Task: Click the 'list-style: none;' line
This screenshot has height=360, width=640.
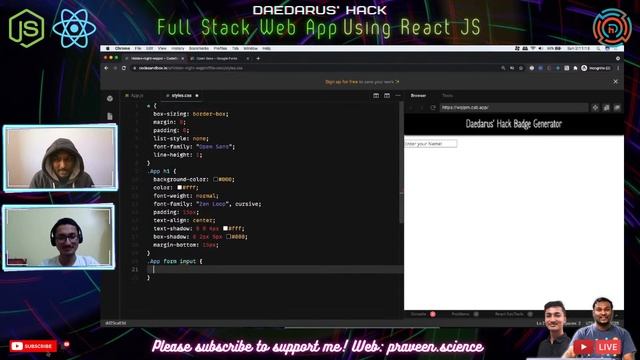Action: click(181, 139)
